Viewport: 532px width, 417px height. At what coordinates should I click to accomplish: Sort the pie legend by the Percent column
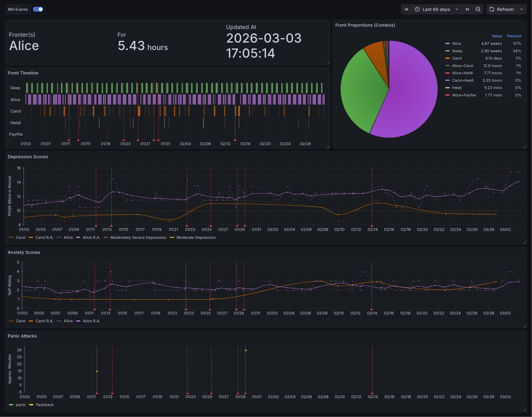(514, 36)
